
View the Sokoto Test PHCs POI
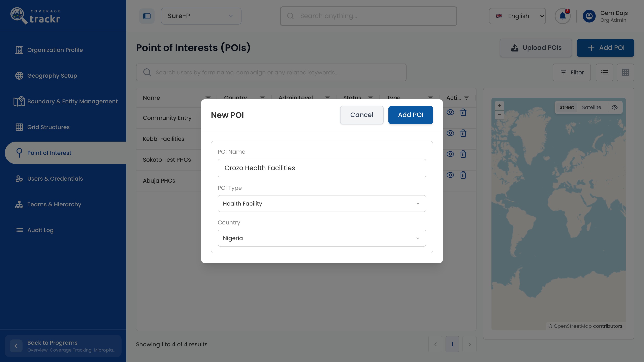(x=450, y=154)
